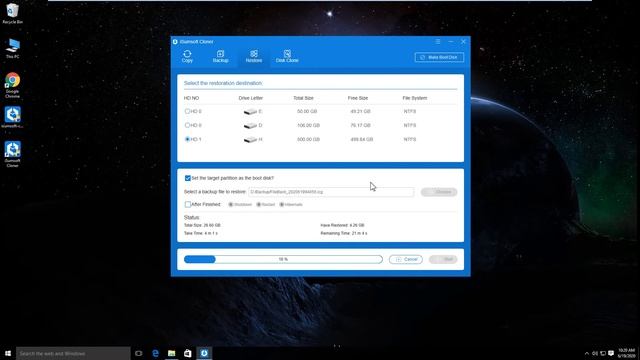Show hidden system tray icons
This screenshot has width=640, height=360.
[587, 353]
